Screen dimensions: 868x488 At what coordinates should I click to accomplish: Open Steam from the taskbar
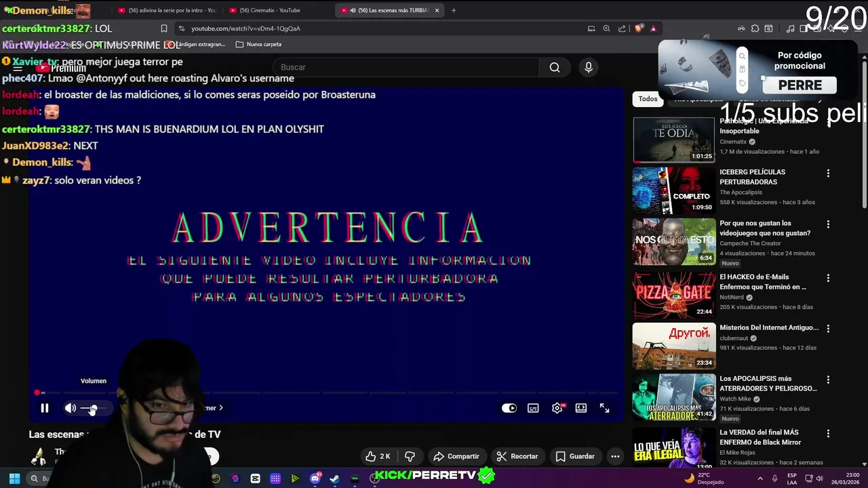click(334, 479)
